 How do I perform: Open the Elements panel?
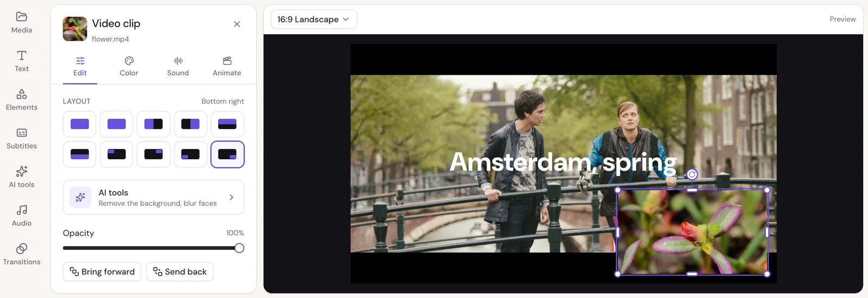tap(22, 100)
